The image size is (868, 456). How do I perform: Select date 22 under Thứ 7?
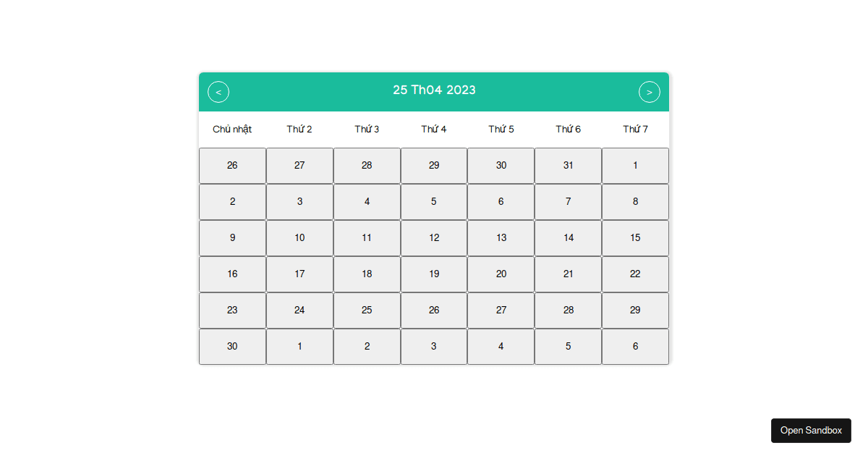click(x=635, y=274)
